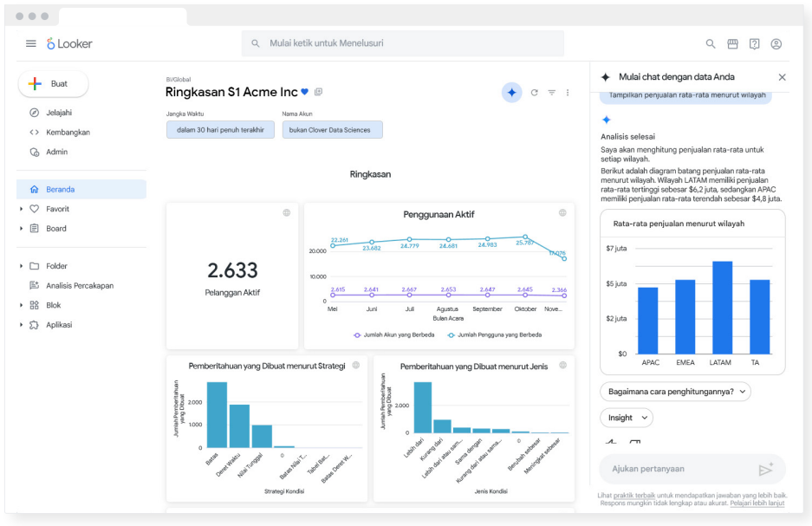Open the dashboard filters icon
Viewport: 812px width, 526px height.
tap(552, 93)
